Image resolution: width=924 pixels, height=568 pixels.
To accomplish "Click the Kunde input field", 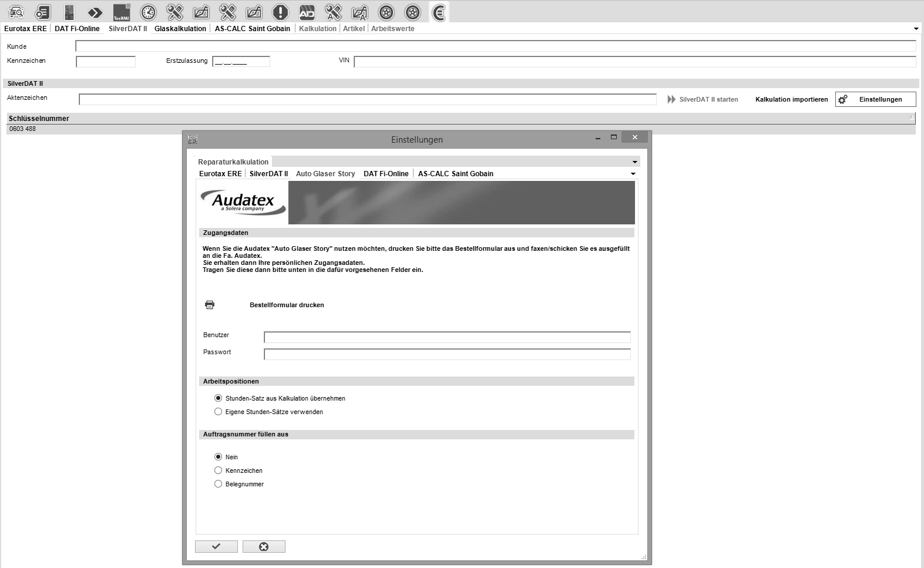I will [x=496, y=46].
